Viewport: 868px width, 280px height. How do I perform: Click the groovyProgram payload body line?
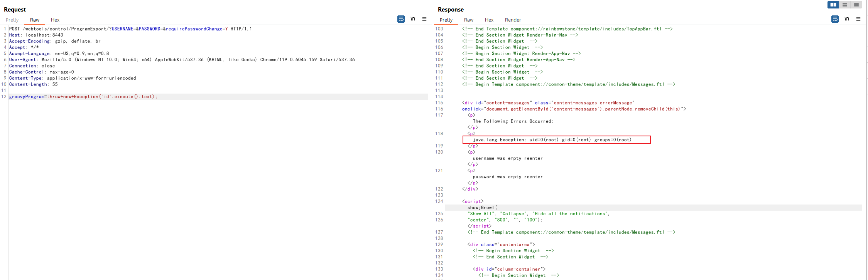click(83, 97)
